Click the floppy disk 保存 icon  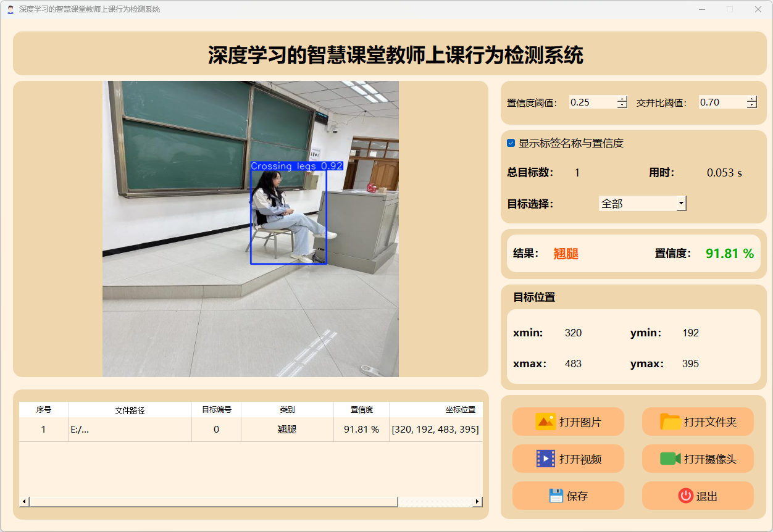click(x=556, y=496)
